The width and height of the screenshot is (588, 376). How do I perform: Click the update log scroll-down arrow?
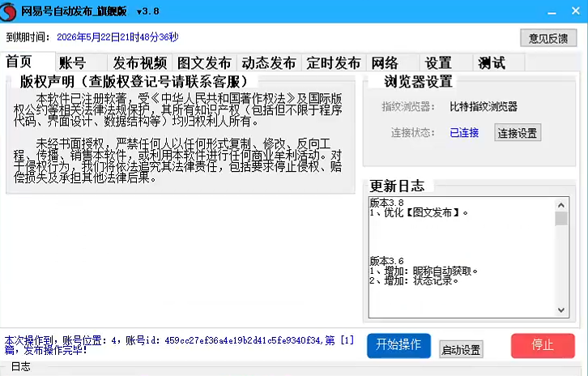pos(561,310)
